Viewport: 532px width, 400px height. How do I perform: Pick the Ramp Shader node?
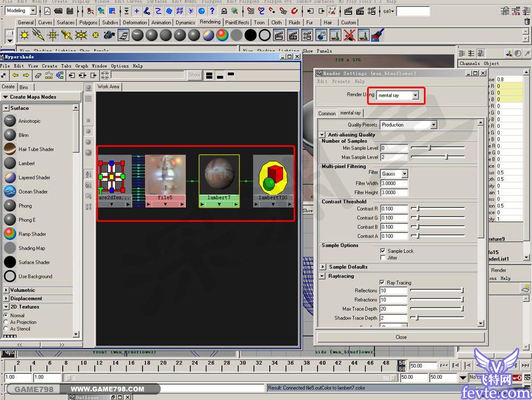(x=10, y=234)
